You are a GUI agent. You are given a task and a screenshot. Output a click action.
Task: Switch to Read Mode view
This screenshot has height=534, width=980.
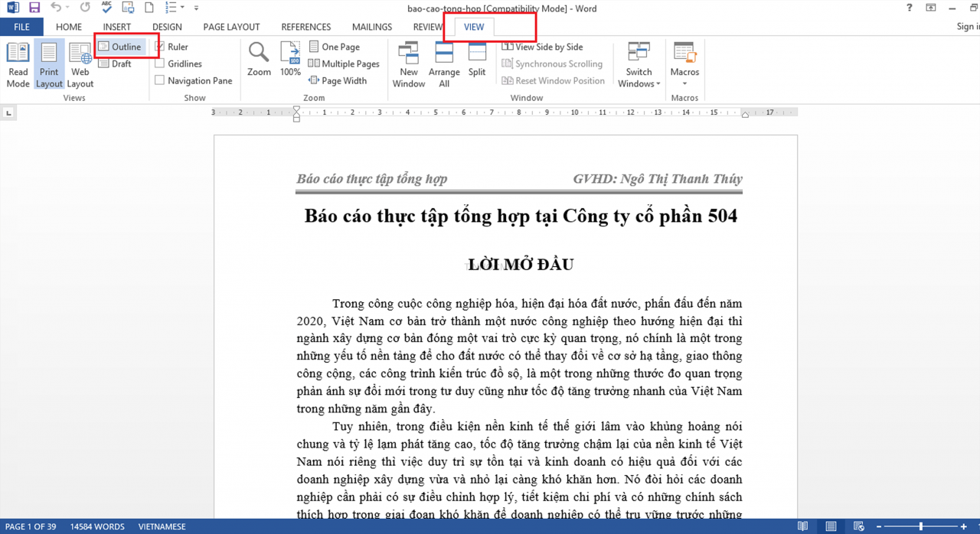[x=18, y=65]
